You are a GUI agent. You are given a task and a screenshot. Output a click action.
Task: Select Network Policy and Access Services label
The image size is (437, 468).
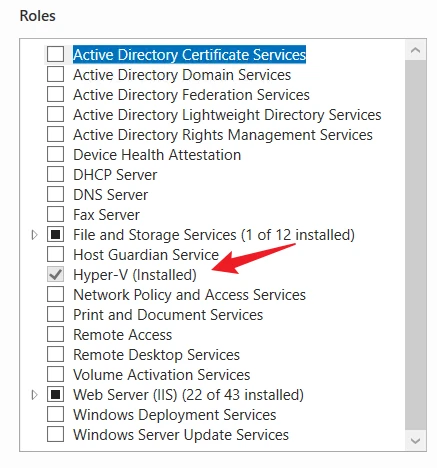coord(189,295)
